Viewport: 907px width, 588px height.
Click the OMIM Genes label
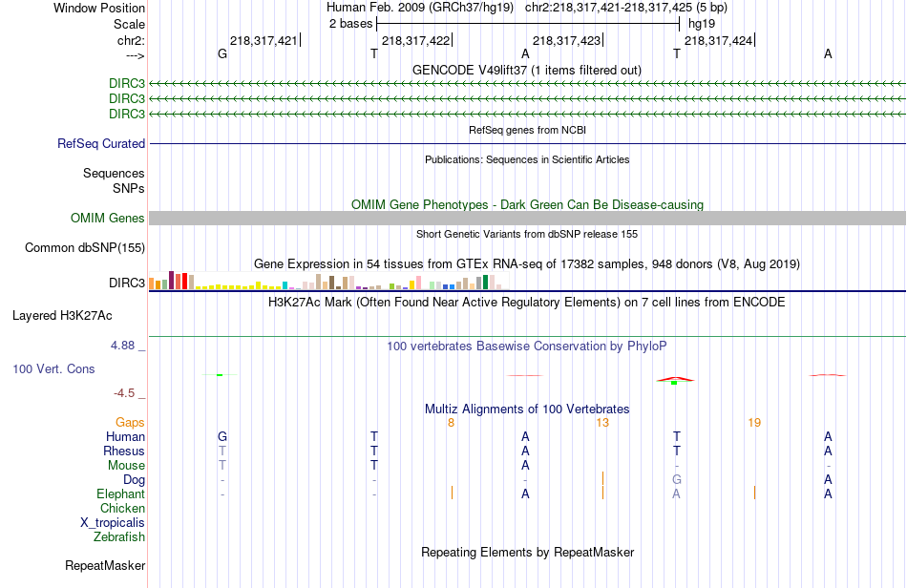click(107, 218)
